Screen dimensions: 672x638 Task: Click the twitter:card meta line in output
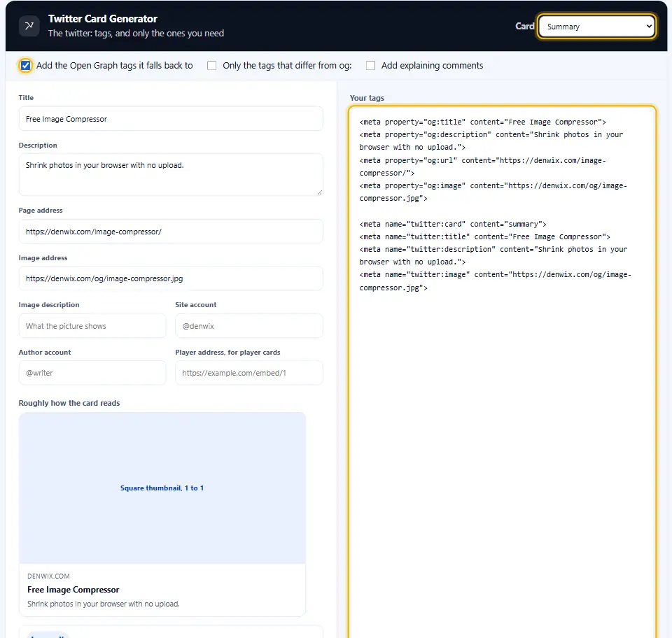click(x=453, y=224)
